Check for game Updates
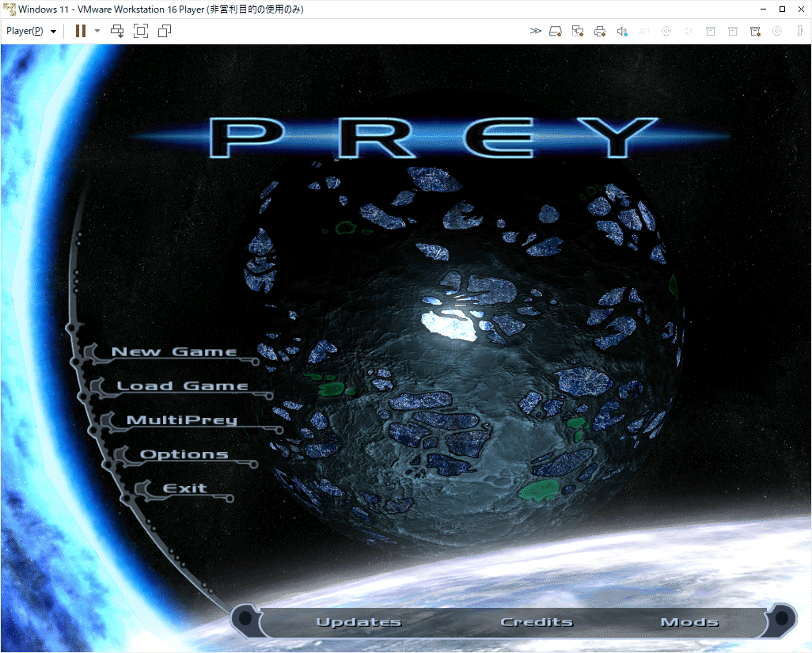812x653 pixels. click(x=359, y=622)
